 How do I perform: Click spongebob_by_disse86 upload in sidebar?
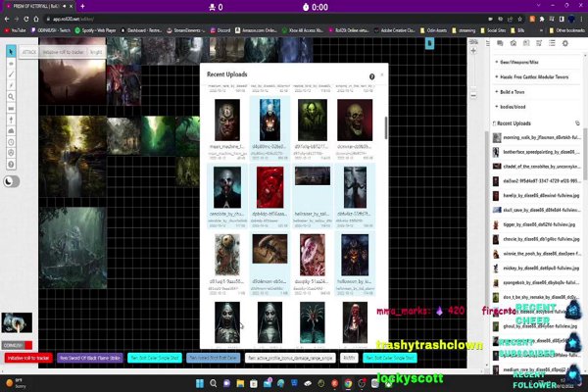[x=537, y=283]
